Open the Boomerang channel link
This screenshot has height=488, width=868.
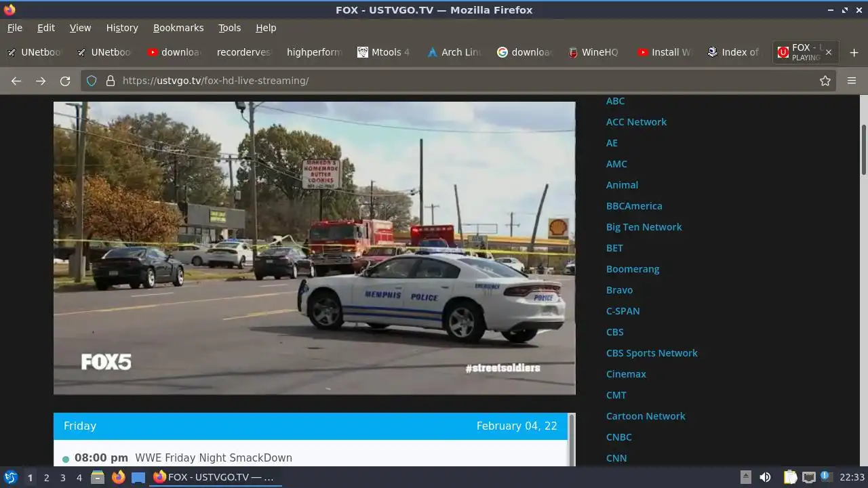(633, 269)
